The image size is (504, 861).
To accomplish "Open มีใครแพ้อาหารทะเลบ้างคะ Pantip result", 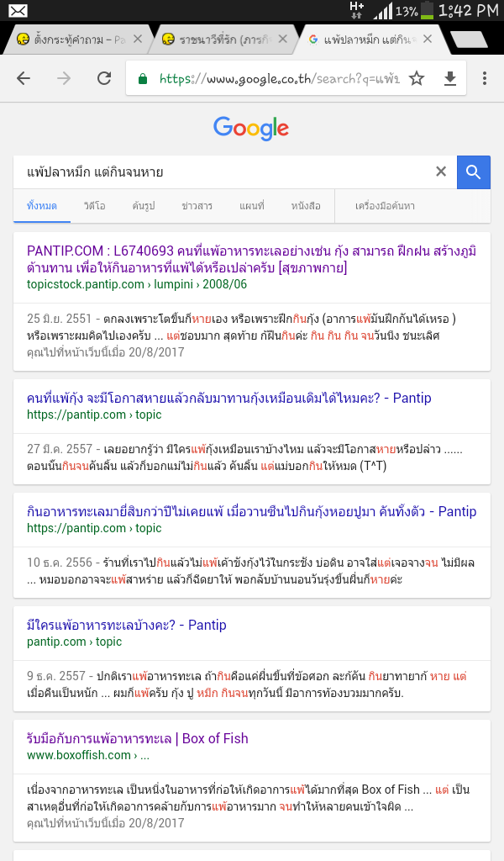I will pyautogui.click(x=126, y=625).
